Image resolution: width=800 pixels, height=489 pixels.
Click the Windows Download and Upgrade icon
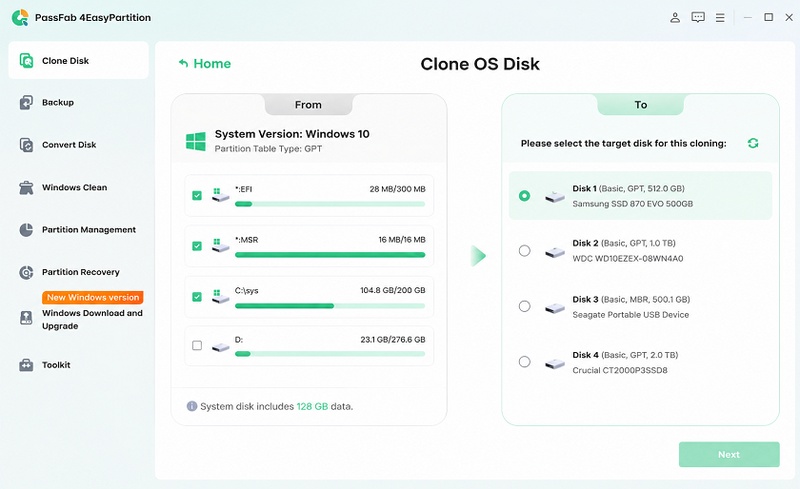[26, 318]
